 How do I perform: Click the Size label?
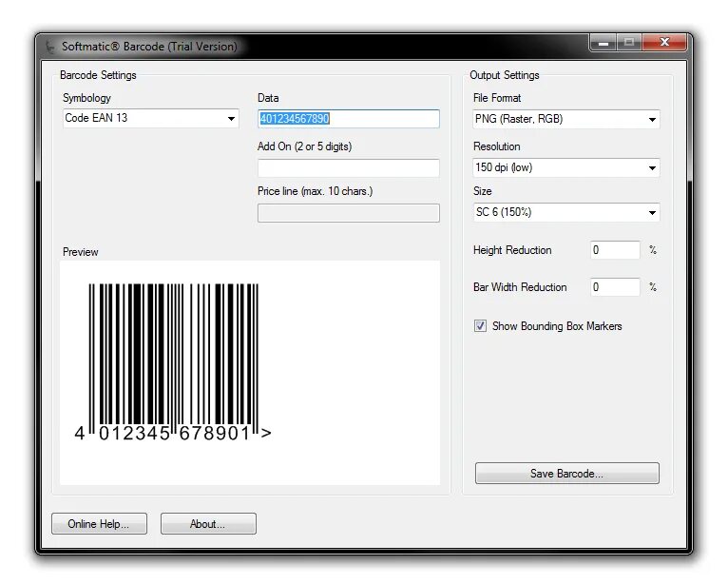pos(483,191)
